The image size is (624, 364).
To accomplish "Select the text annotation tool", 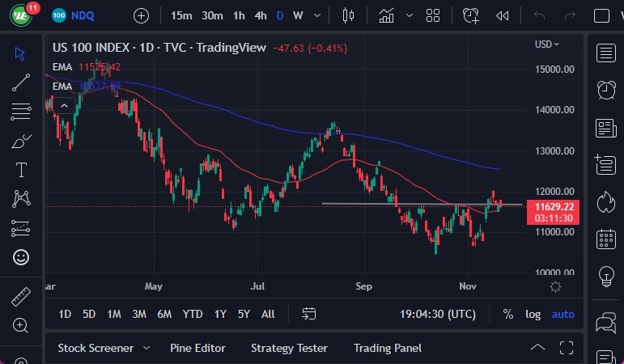I will pos(21,169).
